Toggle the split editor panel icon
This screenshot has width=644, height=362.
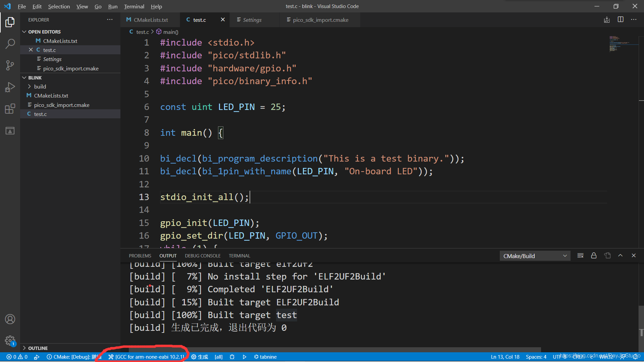621,19
